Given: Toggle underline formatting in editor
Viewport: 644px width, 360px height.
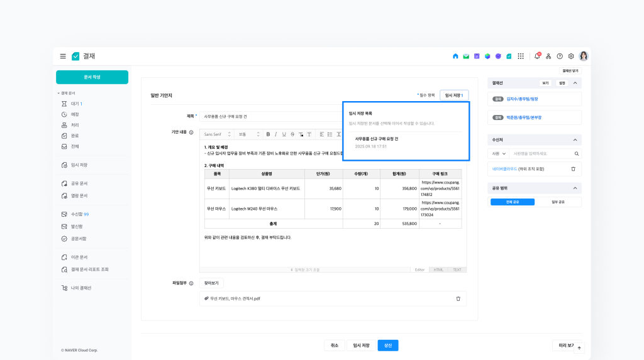Looking at the screenshot, I should [x=284, y=134].
